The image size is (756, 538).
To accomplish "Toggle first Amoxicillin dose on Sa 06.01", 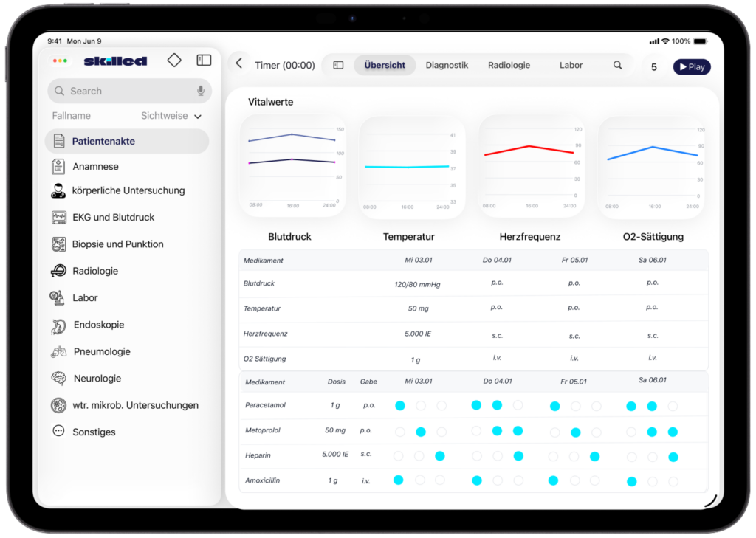I will coord(631,482).
